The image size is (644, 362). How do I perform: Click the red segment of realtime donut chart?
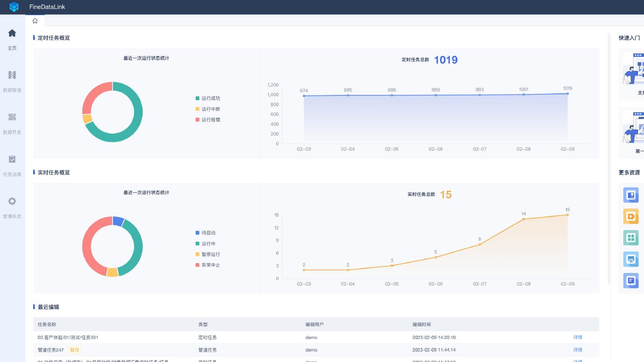(88, 246)
